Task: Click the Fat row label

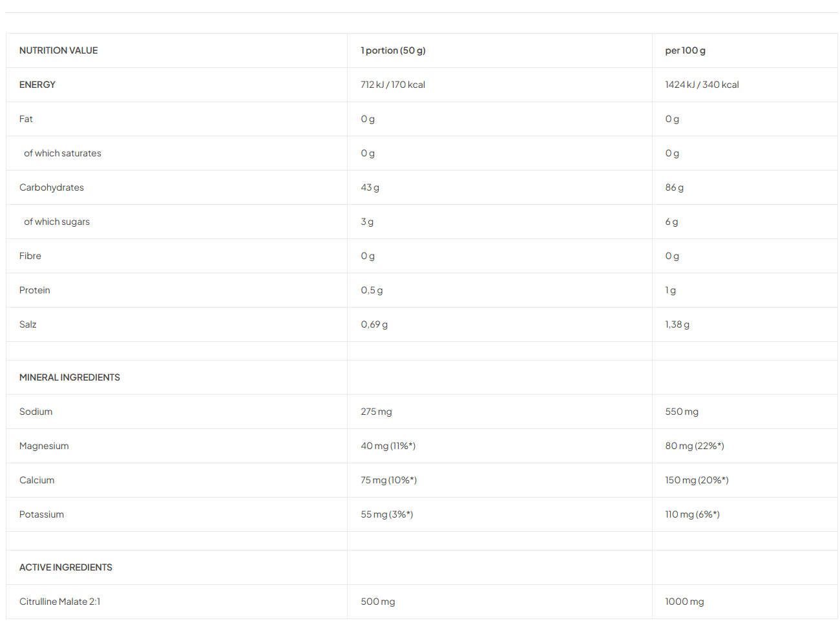Action: pos(26,119)
